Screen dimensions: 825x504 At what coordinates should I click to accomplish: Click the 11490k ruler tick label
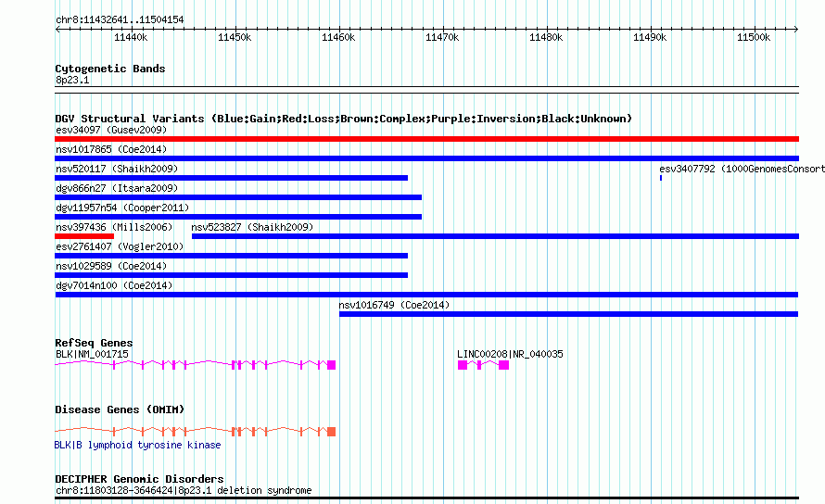click(x=650, y=37)
